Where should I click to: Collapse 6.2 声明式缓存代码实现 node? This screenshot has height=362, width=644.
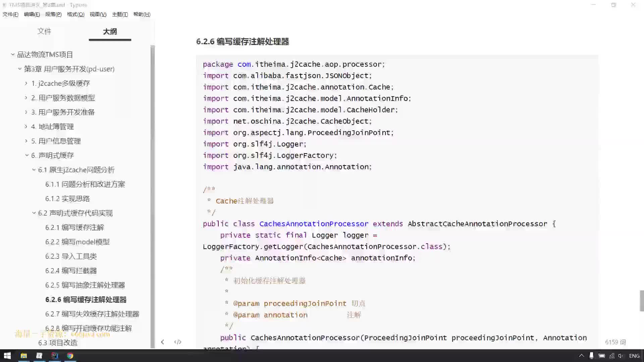click(34, 213)
